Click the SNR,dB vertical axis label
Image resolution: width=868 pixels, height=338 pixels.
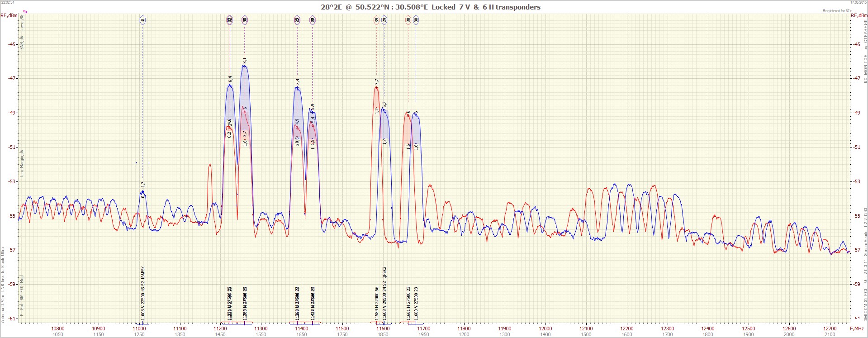(x=21, y=43)
